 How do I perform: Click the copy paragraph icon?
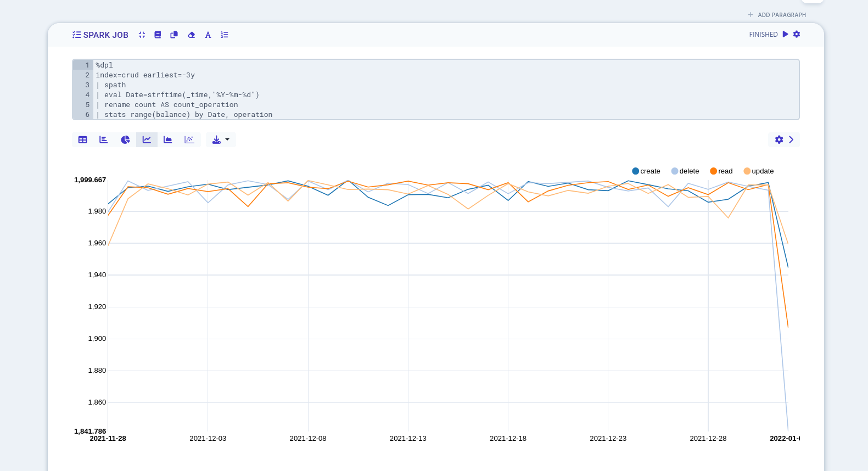click(x=174, y=35)
